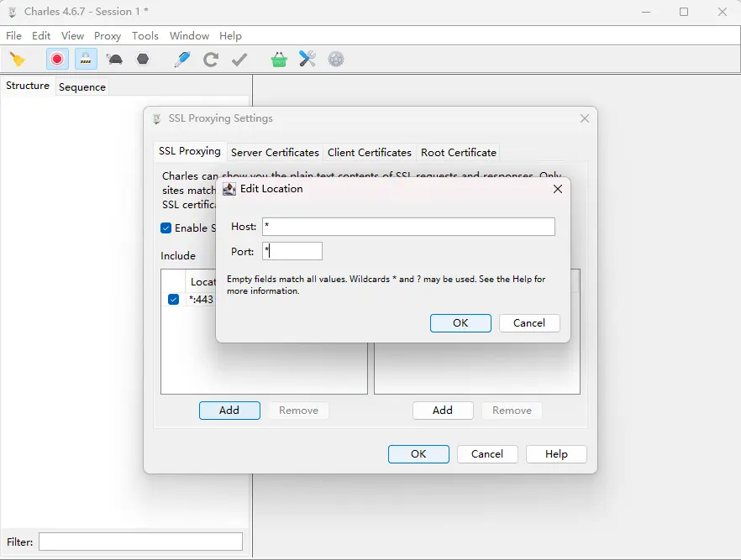This screenshot has width=741, height=560.
Task: Open the View menu
Action: click(x=72, y=36)
